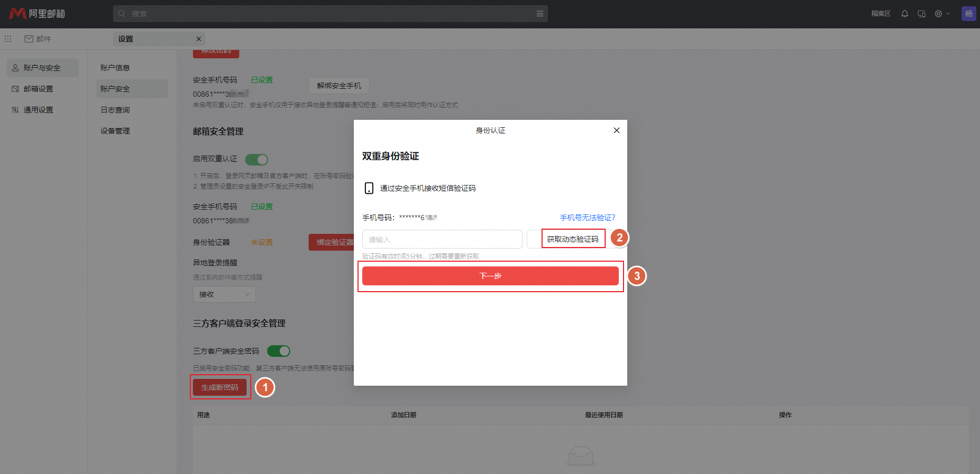This screenshot has height=474, width=980.
Task: Click the user avatar icon
Action: pos(968,14)
